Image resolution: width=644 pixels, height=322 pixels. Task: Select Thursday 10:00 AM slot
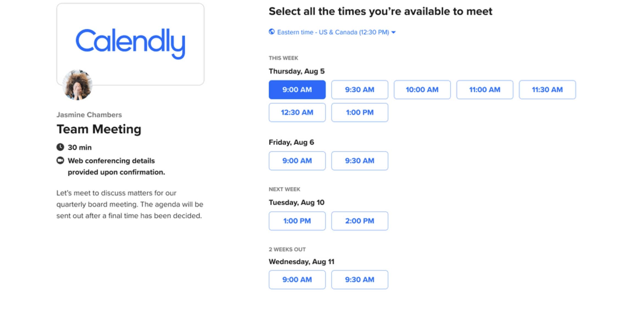click(x=422, y=90)
